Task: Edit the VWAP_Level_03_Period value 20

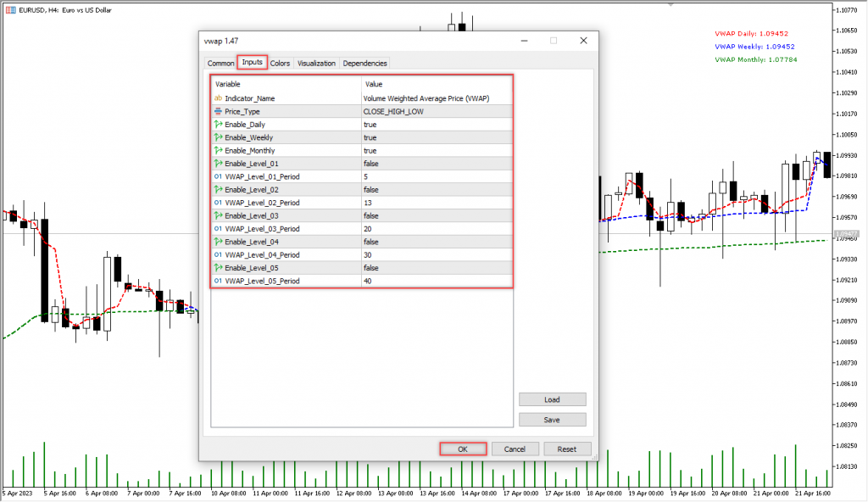Action: click(x=369, y=228)
